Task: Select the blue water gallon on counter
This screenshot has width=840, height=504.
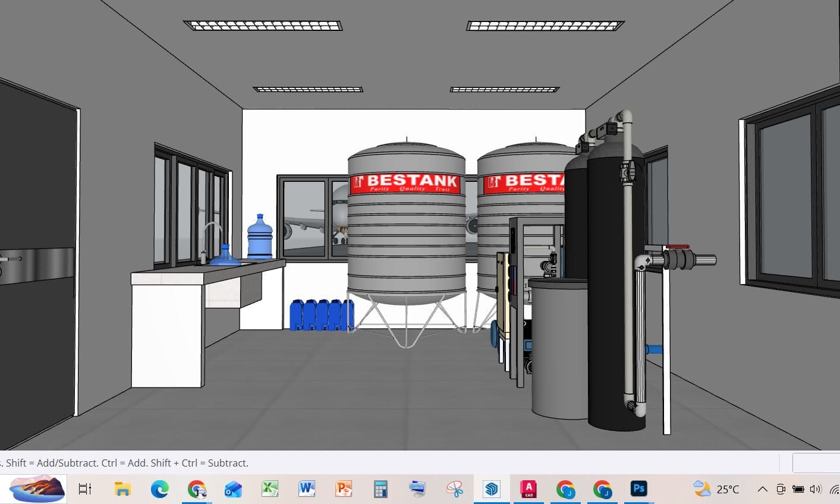Action: [x=260, y=237]
